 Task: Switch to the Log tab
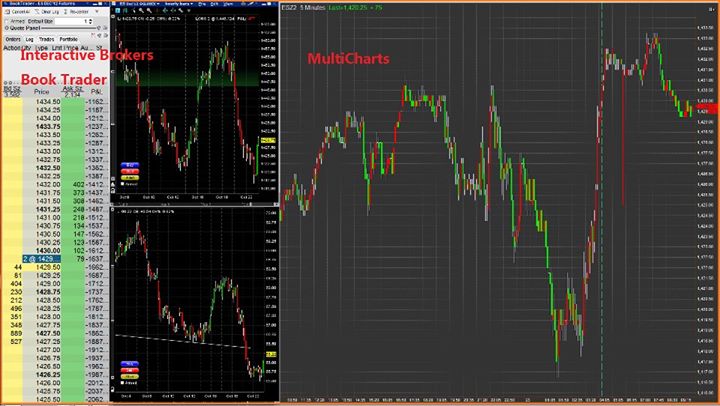[x=29, y=39]
